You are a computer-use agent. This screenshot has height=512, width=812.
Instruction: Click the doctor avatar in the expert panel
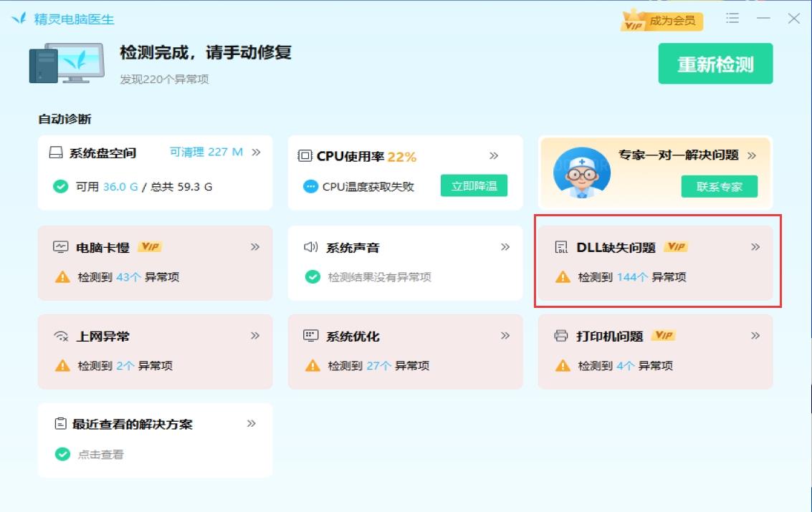pyautogui.click(x=581, y=174)
